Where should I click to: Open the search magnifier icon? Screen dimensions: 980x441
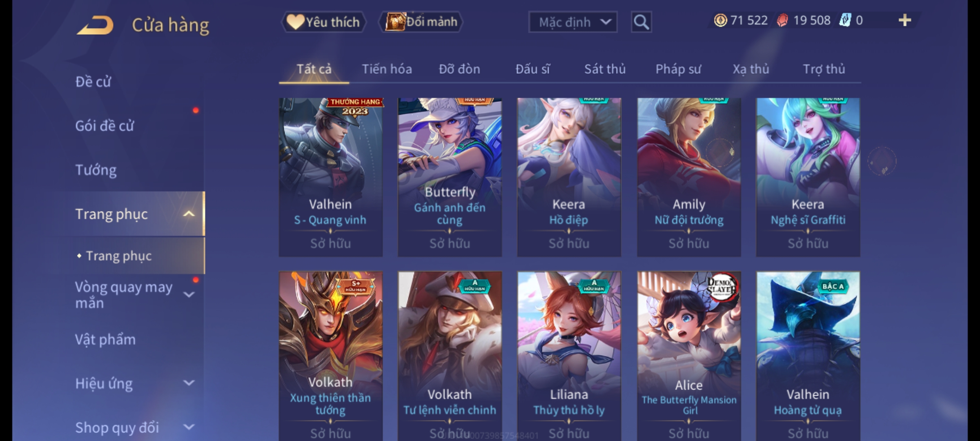pos(641,22)
